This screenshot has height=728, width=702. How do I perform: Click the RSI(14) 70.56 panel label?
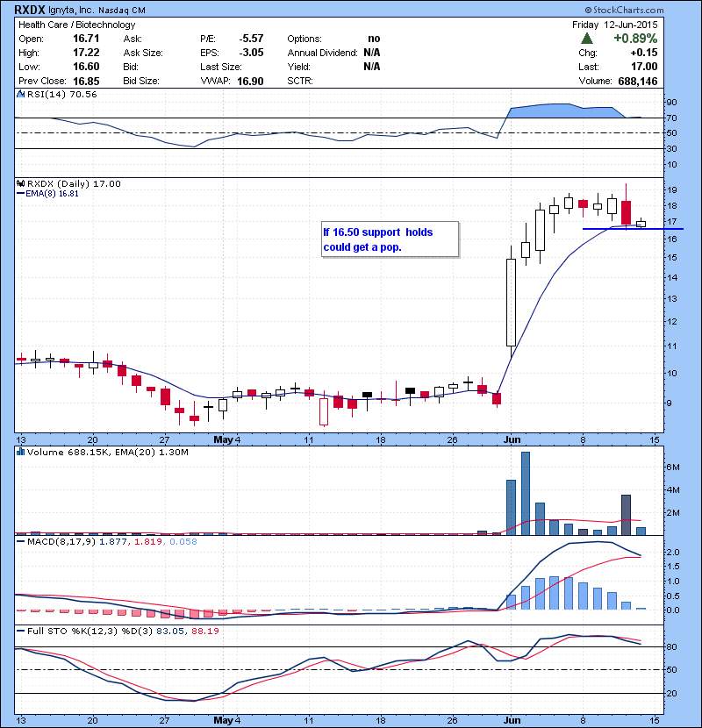coord(61,94)
